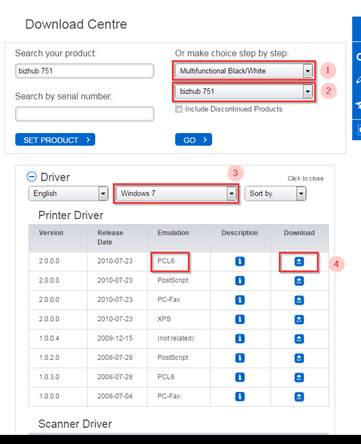
Task: Download the XPS 2.0.0.0 printer driver
Action: click(x=299, y=320)
